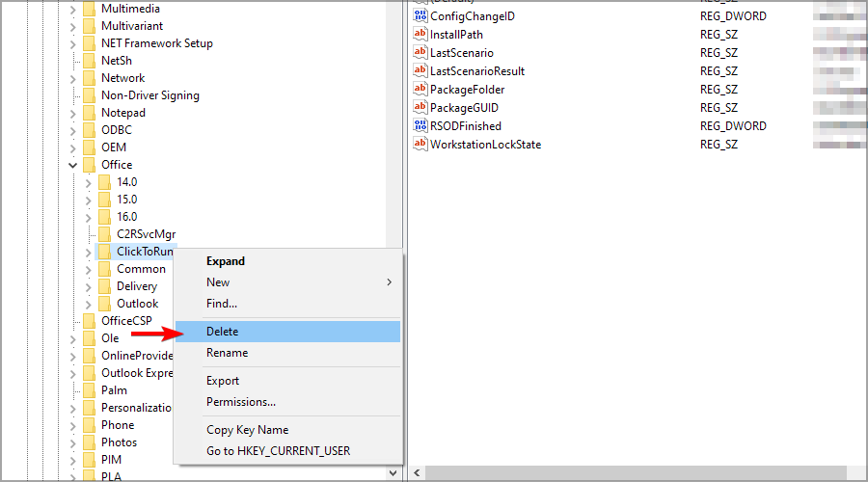Screen dimensions: 868x482
Task: Expand the OEM key
Action: coord(72,147)
